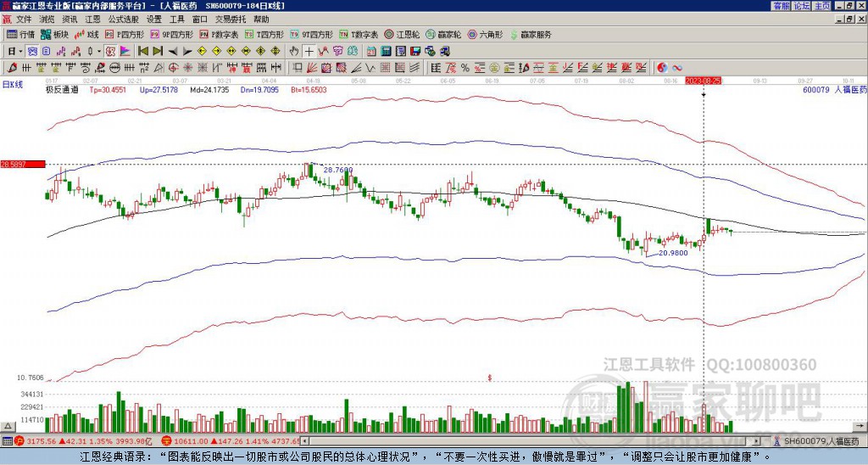Click the red pencil drawing tool

[x=12, y=68]
